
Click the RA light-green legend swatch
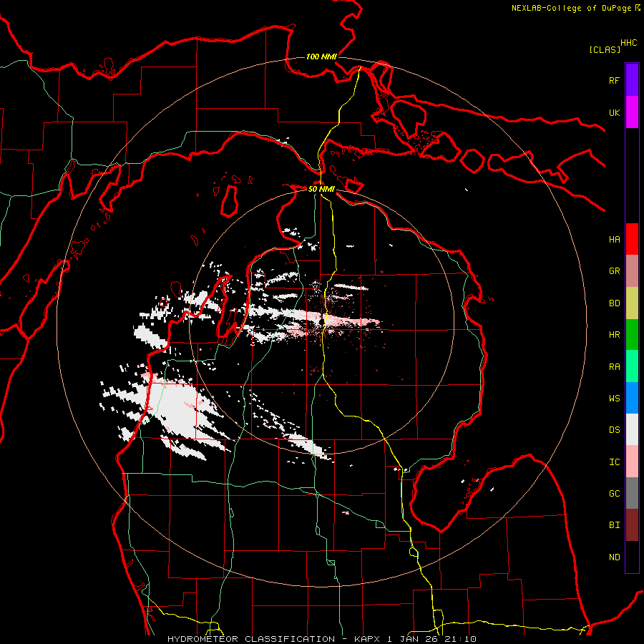pos(632,366)
